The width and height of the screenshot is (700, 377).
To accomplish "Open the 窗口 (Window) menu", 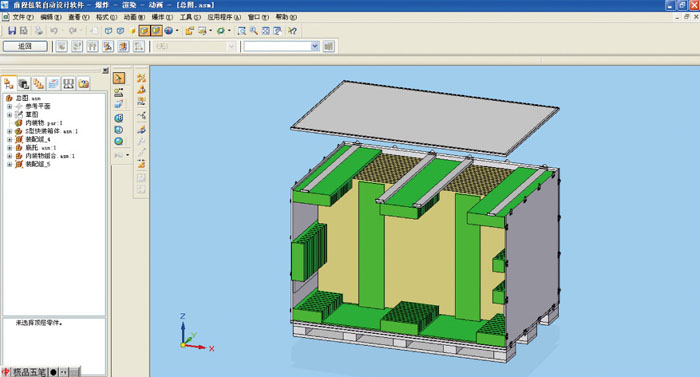I will pos(258,17).
